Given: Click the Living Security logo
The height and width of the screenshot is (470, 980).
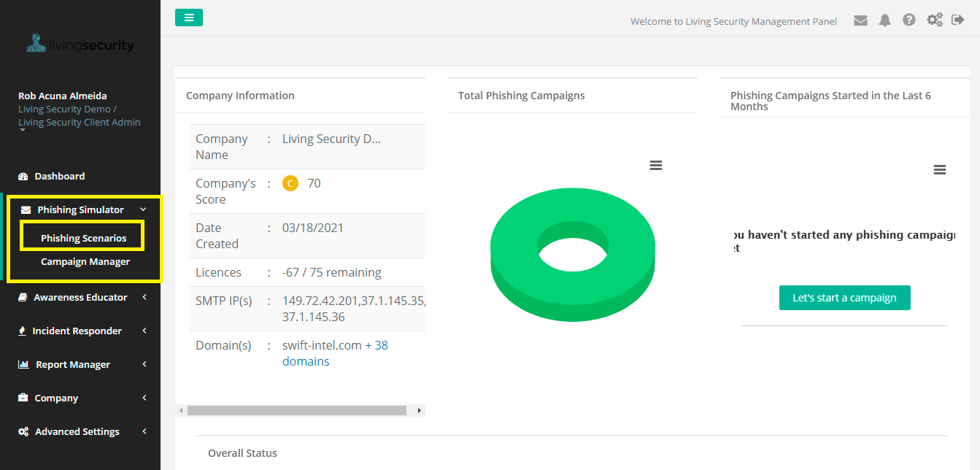Looking at the screenshot, I should (80, 44).
